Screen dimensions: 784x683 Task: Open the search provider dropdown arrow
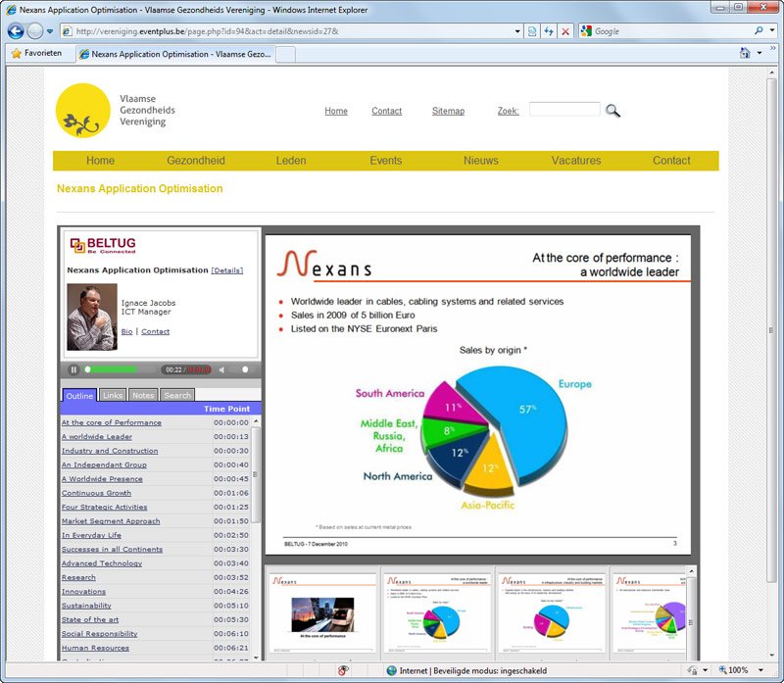pyautogui.click(x=772, y=30)
